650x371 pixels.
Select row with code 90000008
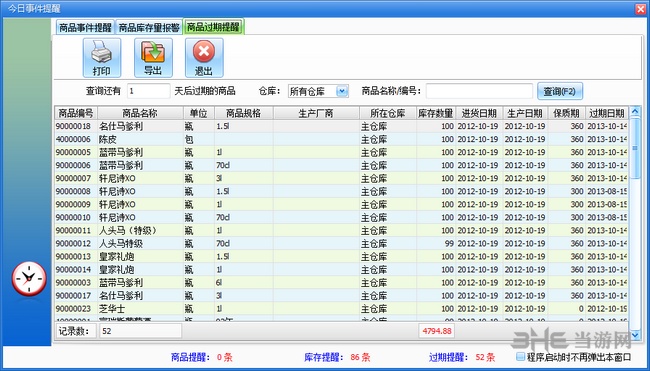(x=342, y=192)
